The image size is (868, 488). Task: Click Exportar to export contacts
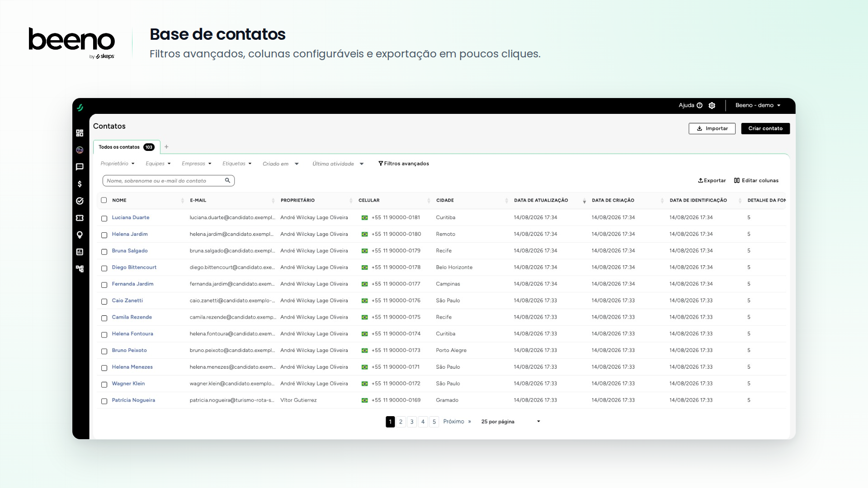pyautogui.click(x=712, y=180)
